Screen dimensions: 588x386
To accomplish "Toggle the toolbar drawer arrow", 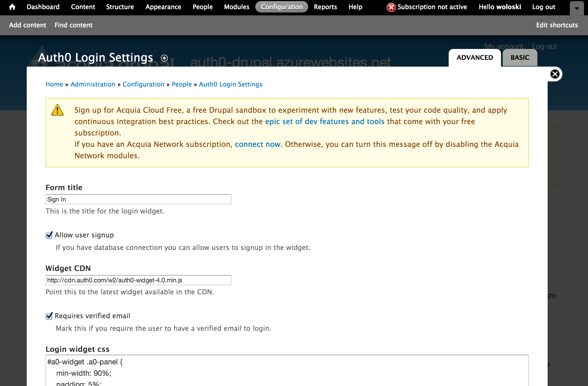I will click(577, 8).
